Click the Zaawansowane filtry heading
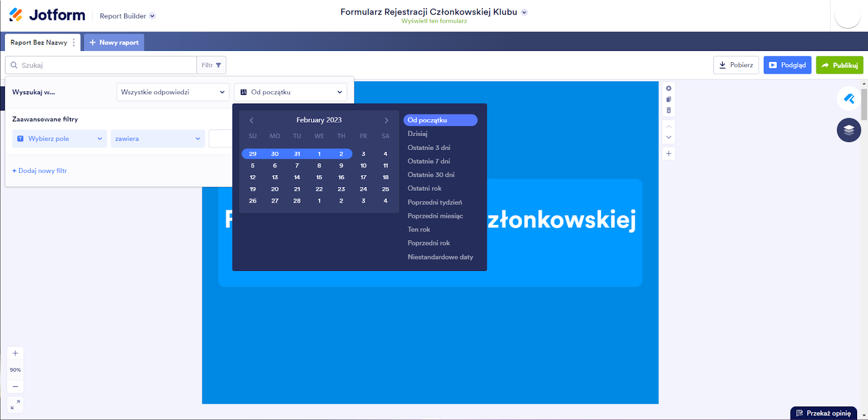This screenshot has height=420, width=868. pos(45,119)
